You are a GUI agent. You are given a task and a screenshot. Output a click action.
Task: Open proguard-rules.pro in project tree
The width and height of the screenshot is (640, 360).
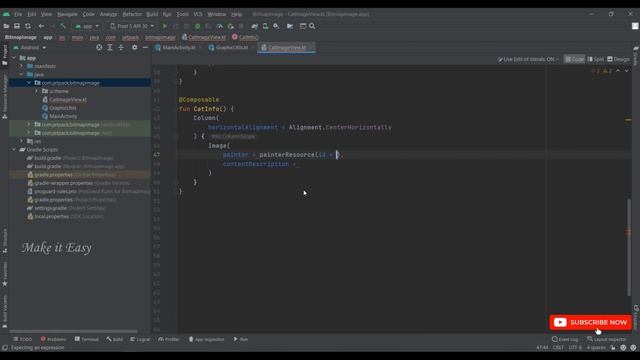pyautogui.click(x=89, y=191)
